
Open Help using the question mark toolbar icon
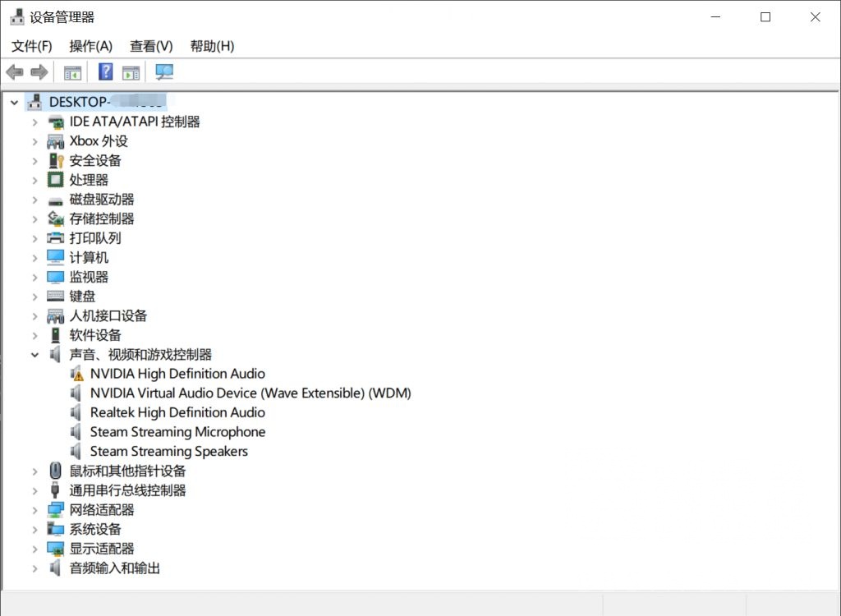[104, 71]
